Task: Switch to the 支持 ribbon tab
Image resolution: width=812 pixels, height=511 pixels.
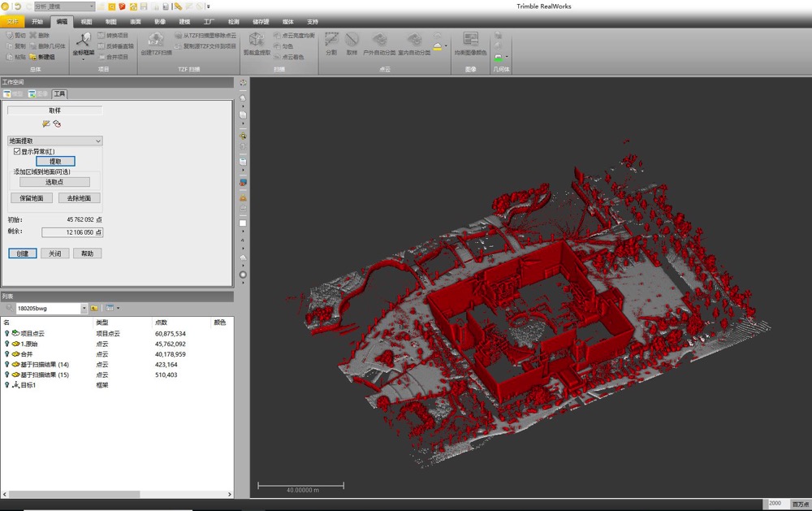Action: 313,22
